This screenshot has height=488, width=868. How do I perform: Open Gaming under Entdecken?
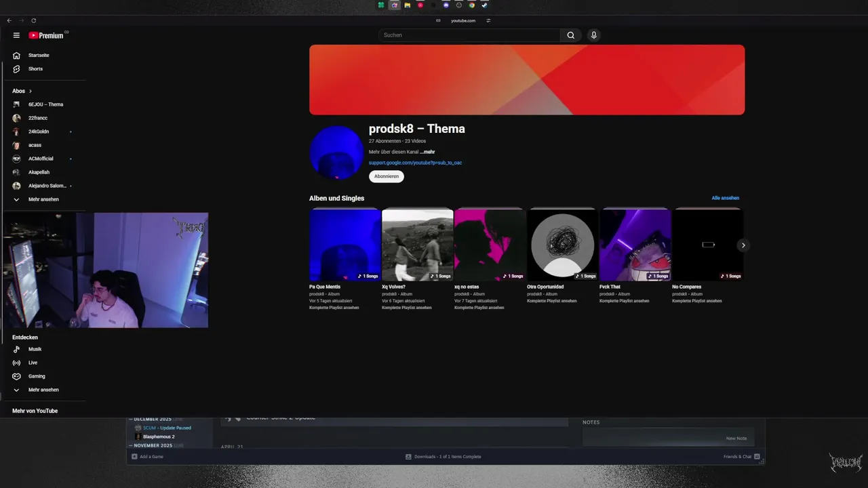click(37, 376)
